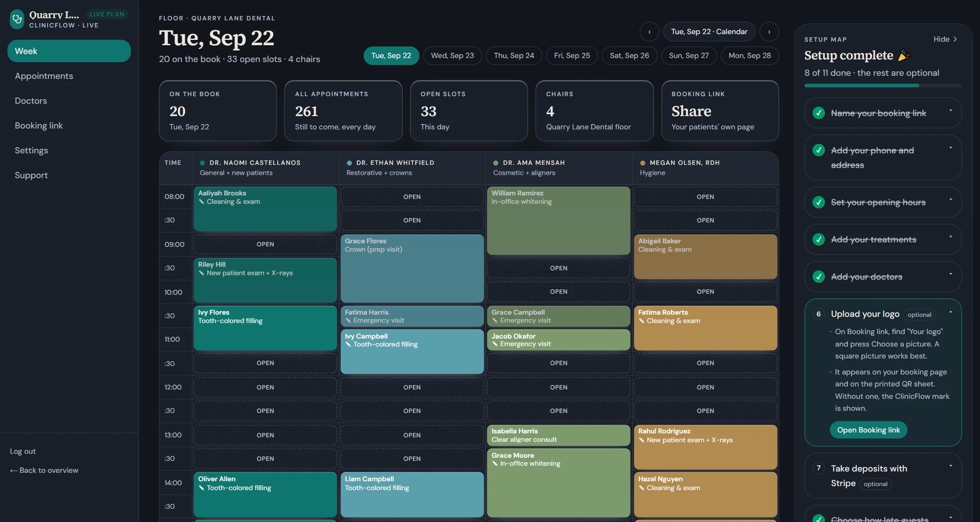This screenshot has width=980, height=522.
Task: Collapse the Upload your logo step
Action: point(950,312)
